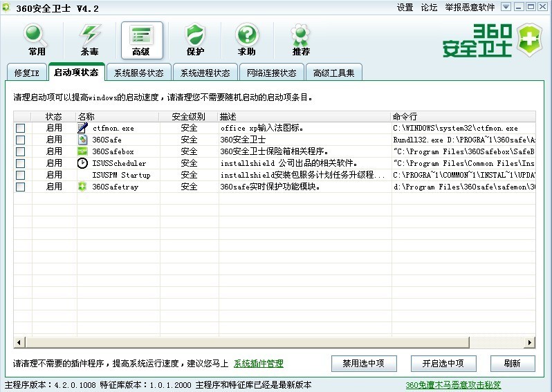Open the 系统插件管理 link
This screenshot has height=392, width=552.
pyautogui.click(x=259, y=364)
